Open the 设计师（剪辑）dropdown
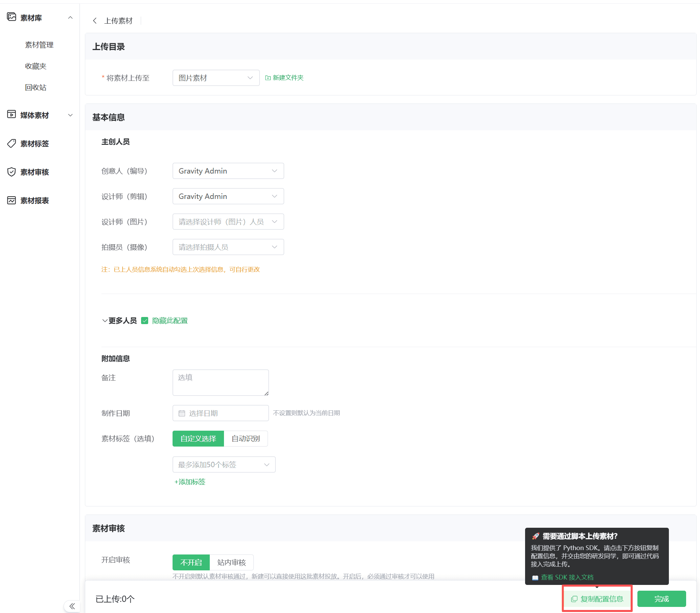 (x=228, y=196)
